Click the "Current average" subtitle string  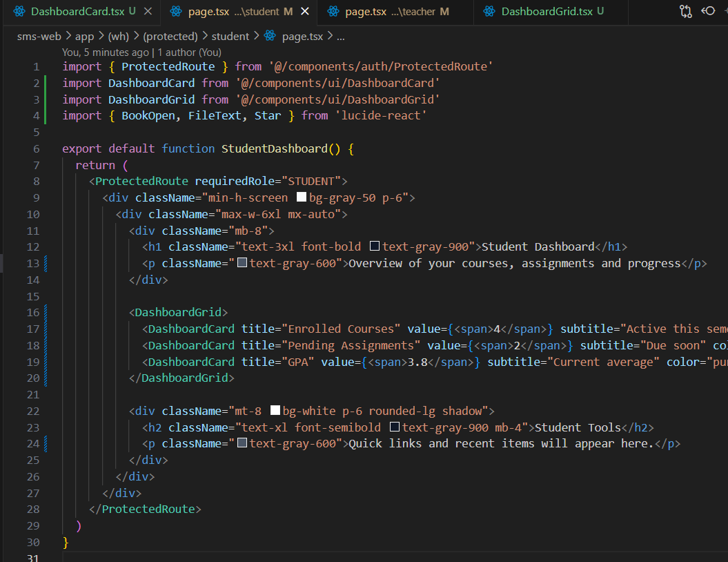pyautogui.click(x=603, y=362)
